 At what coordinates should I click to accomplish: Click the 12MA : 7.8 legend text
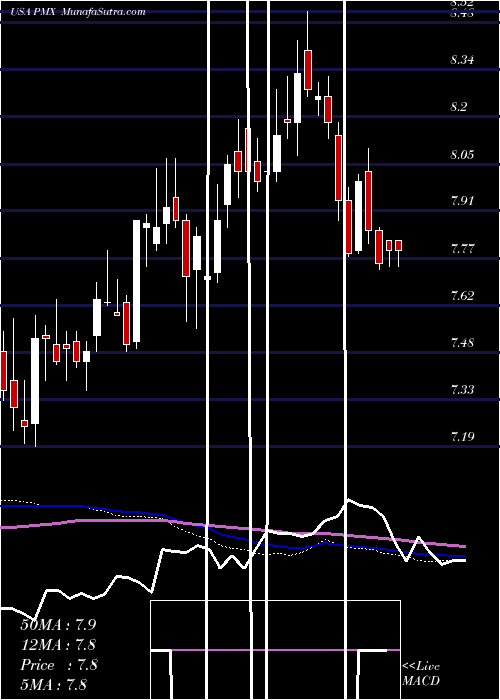(x=58, y=645)
